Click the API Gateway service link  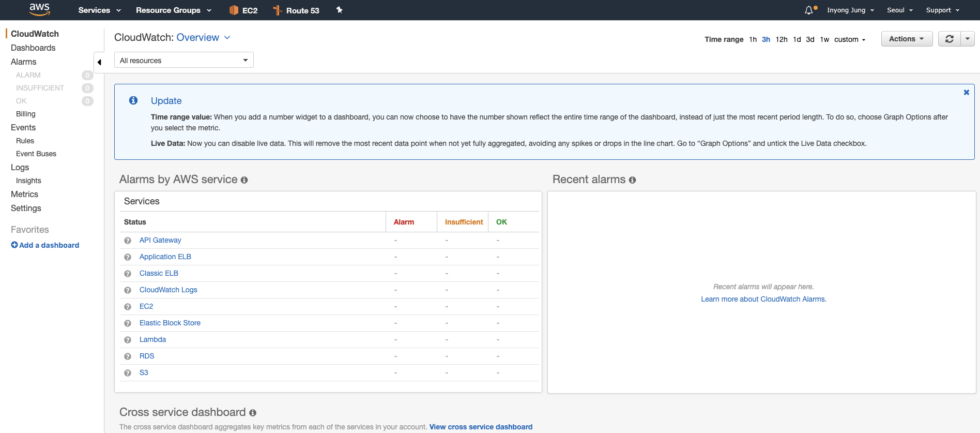click(160, 240)
